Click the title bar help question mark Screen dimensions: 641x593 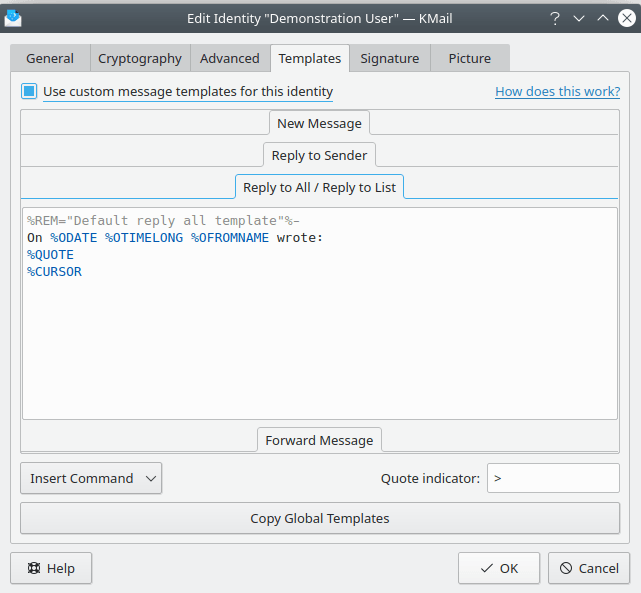(x=555, y=18)
